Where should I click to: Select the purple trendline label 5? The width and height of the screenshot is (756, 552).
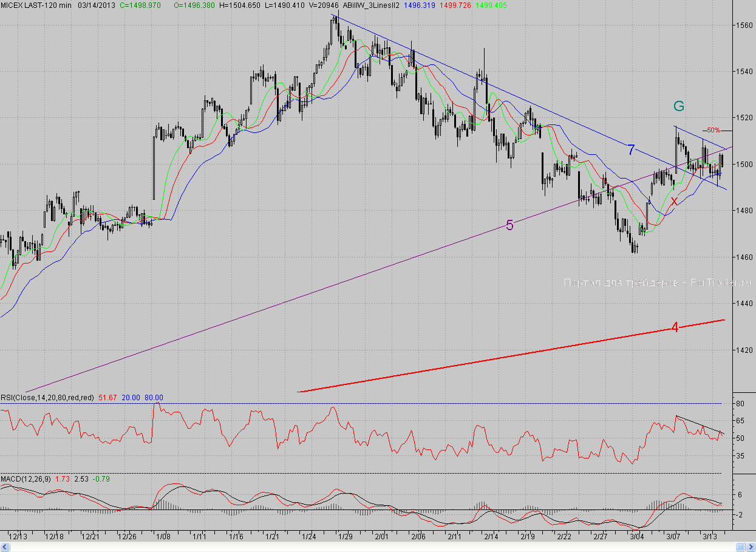(x=509, y=225)
